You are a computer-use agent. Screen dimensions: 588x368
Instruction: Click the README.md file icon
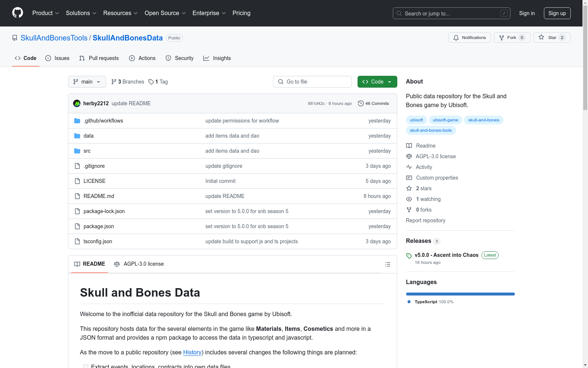pos(77,196)
